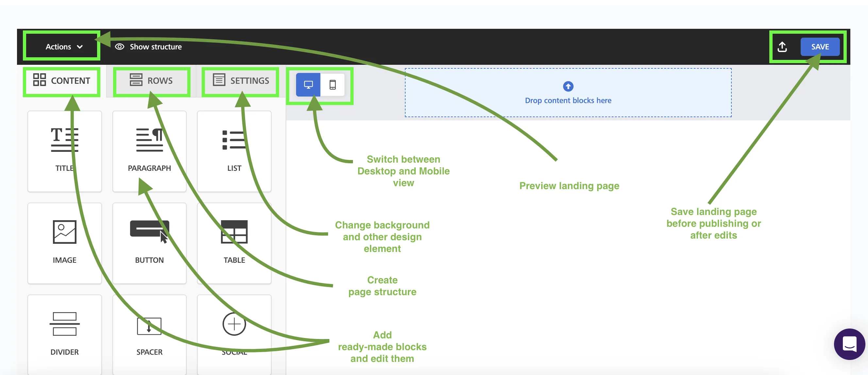
Task: Select the Divider content block
Action: pyautogui.click(x=64, y=335)
